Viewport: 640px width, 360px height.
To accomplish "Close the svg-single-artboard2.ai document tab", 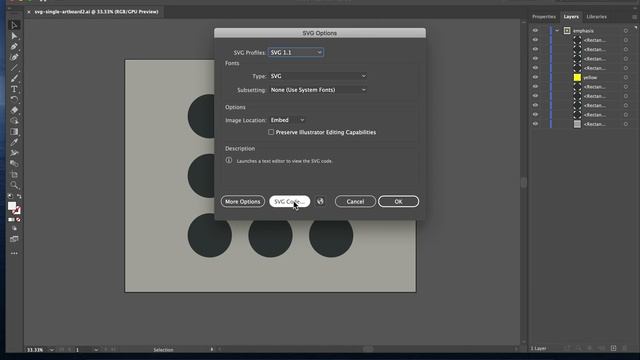I will [x=29, y=12].
